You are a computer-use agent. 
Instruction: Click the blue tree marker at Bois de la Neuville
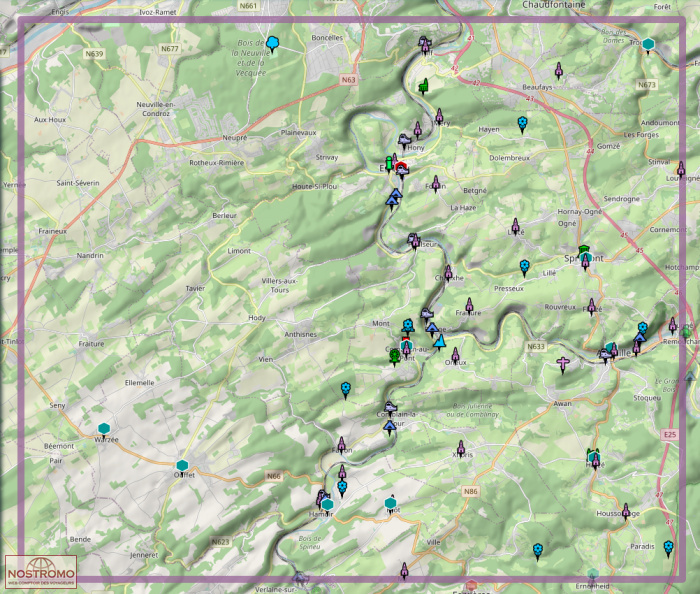click(x=272, y=44)
